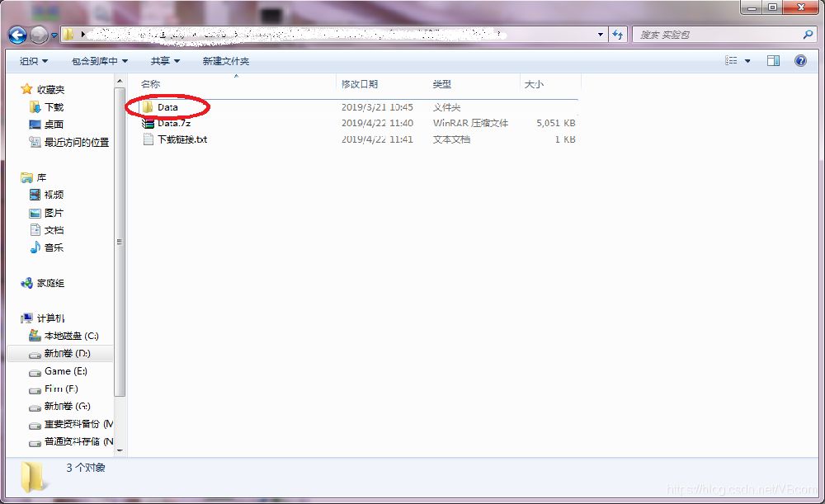This screenshot has height=504, width=825.
Task: Click the Forward navigation arrow button
Action: 39,35
